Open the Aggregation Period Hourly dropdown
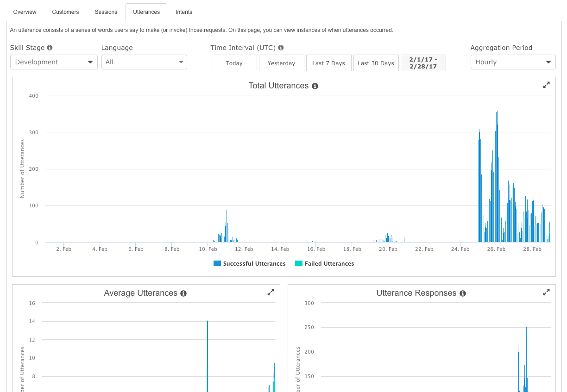 (x=513, y=62)
